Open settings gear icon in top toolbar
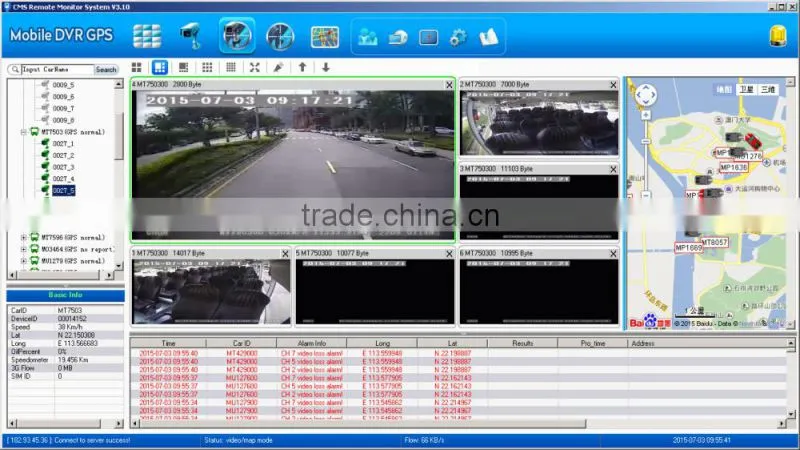 coord(458,37)
